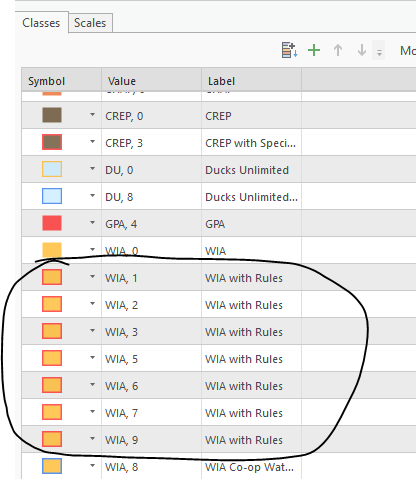
Task: Click the Value column header
Action: tap(151, 81)
